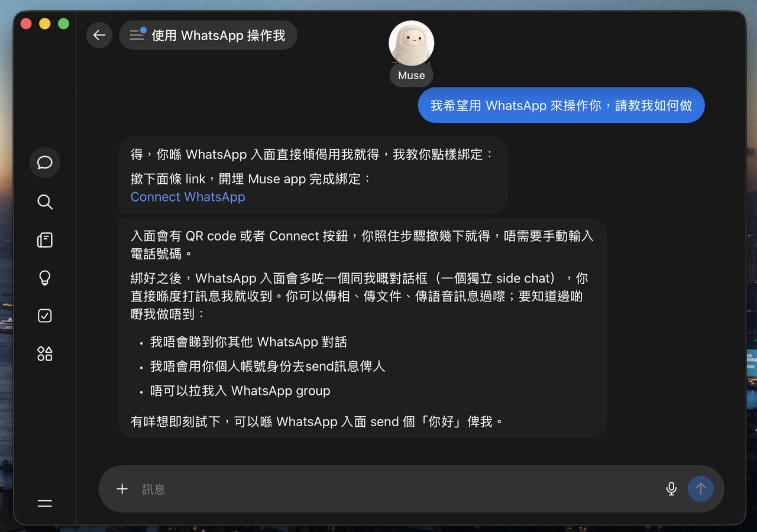The height and width of the screenshot is (532, 757).
Task: Click the user message '我希望用 WhatsApp 來操作你'
Action: coord(561,105)
